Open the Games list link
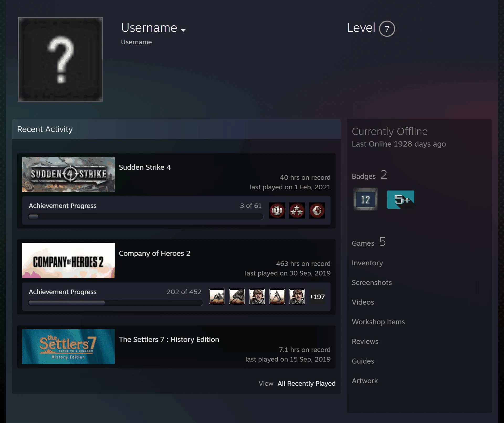Image resolution: width=504 pixels, height=423 pixels. coord(369,242)
